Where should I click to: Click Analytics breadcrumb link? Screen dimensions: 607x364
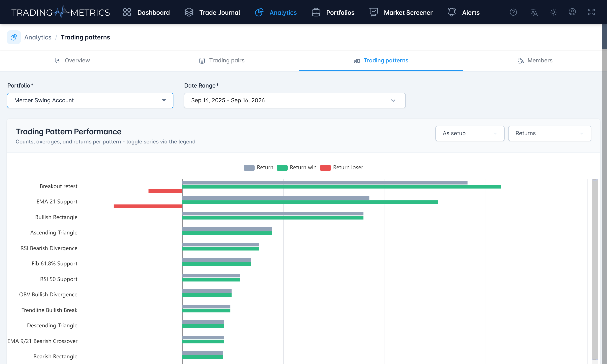tap(38, 37)
